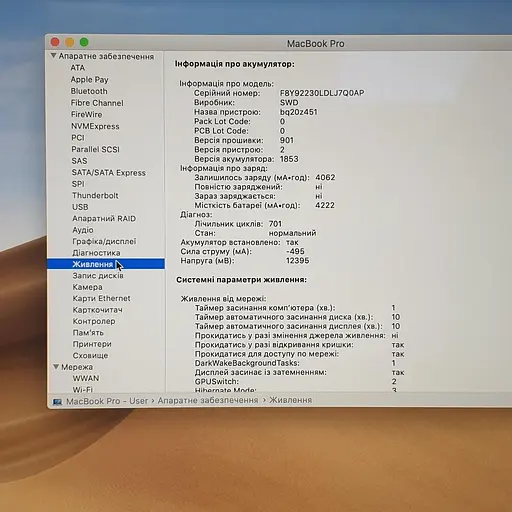
Task: Click the current value -495
Action: coord(295,251)
